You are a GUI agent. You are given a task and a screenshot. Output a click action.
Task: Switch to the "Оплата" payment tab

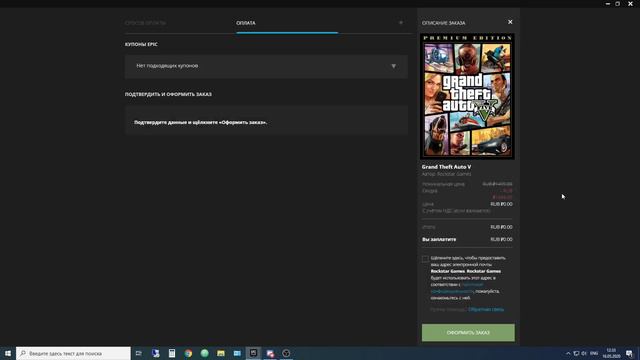pyautogui.click(x=246, y=23)
